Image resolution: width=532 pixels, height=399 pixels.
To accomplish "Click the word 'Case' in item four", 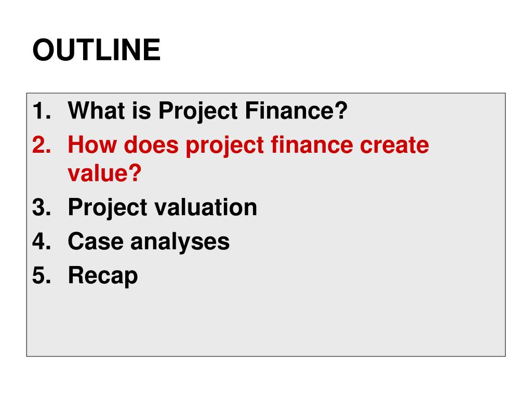I will point(96,242).
